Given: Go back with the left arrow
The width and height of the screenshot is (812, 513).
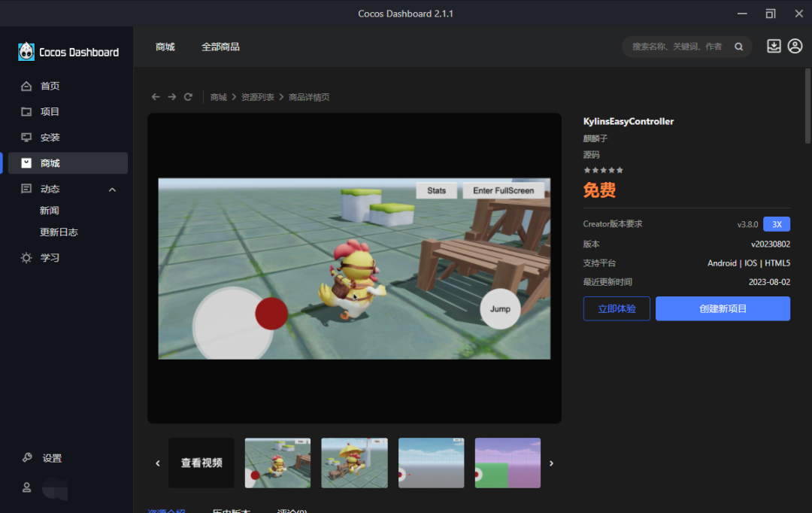Looking at the screenshot, I should (156, 97).
